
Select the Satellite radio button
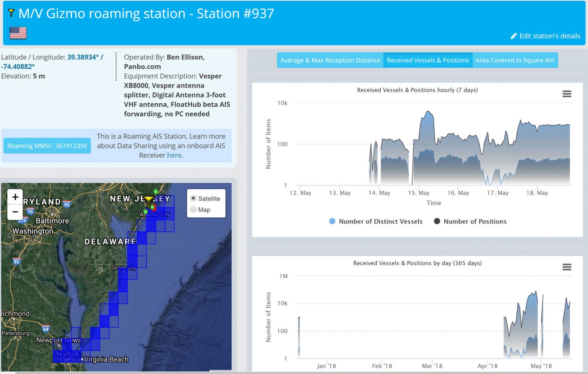point(193,198)
